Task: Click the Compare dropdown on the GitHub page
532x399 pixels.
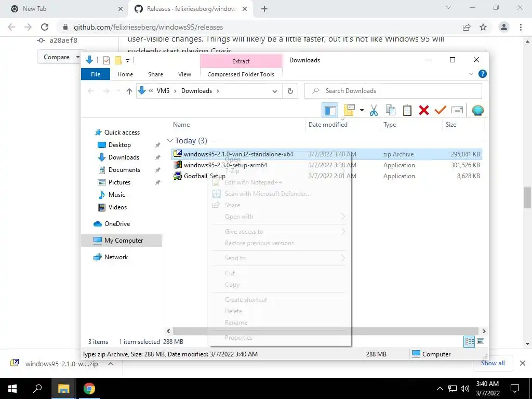Action: 59,57
